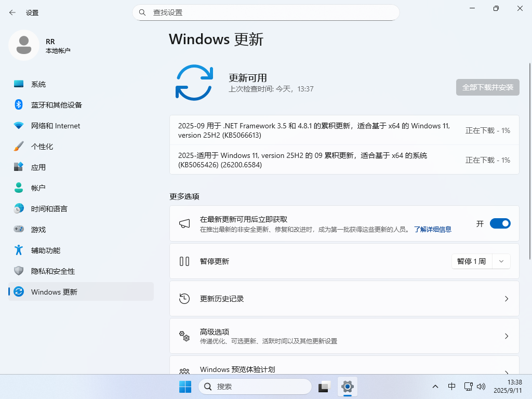The height and width of the screenshot is (399, 532).
Task: Open the Wi-Fi icon for 网络和 Internet
Action: point(19,126)
